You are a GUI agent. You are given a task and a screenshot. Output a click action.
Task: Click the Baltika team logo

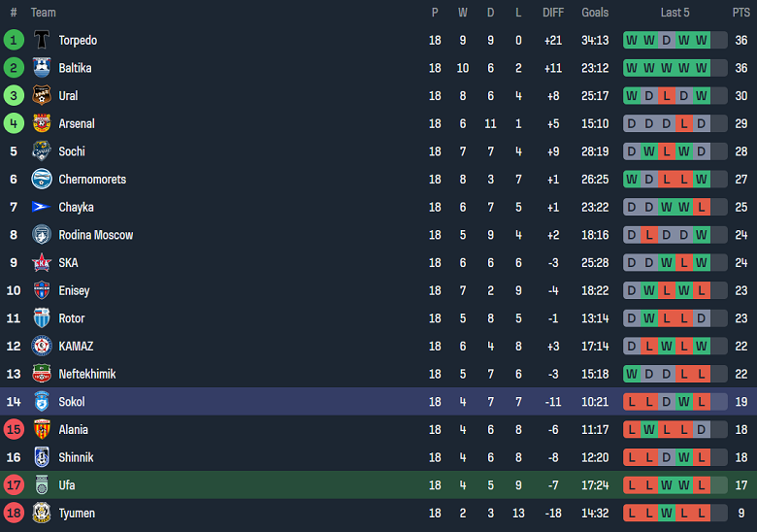click(x=42, y=68)
